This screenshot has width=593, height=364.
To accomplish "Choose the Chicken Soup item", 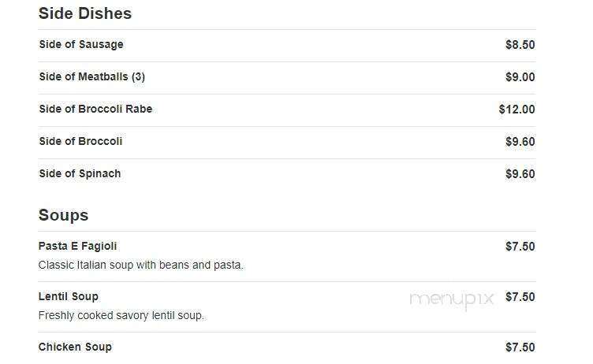I will point(75,347).
